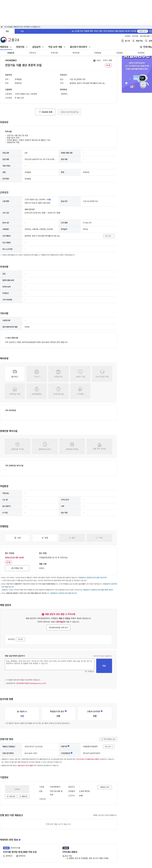The height and width of the screenshot is (868, 152).
Task: Open 개인정보보호법 상세 보기
Action: pyautogui.click(x=58, y=627)
